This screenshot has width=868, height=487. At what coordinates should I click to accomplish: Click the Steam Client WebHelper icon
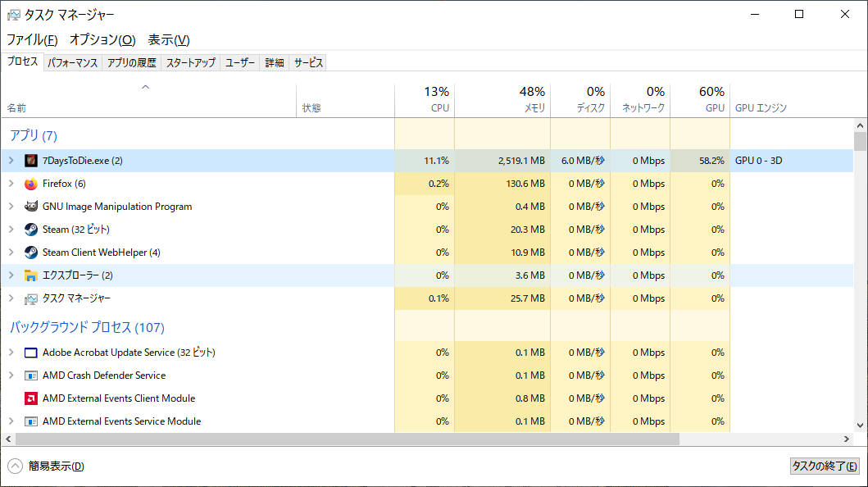pos(31,253)
